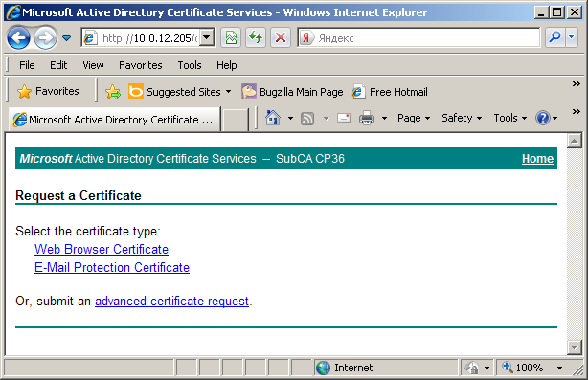Follow the Home link in teal banner
588x380 pixels.
pos(537,159)
